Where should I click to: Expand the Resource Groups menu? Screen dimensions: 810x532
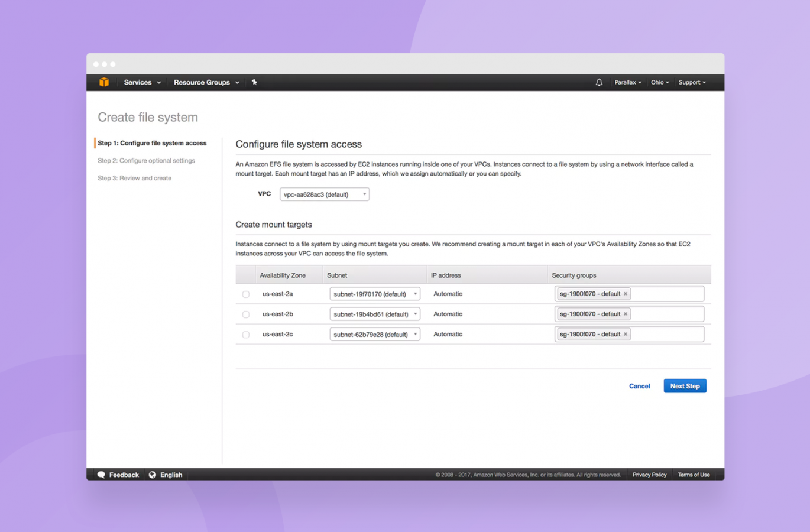(206, 82)
